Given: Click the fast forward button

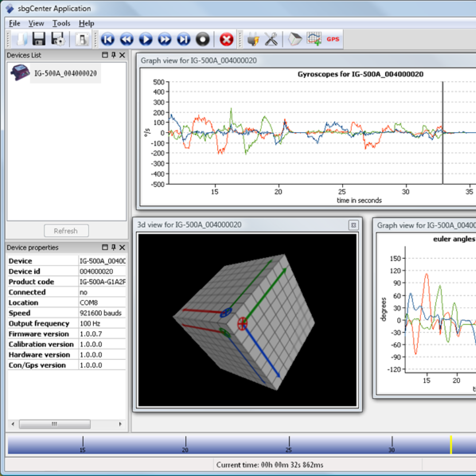Looking at the screenshot, I should click(x=164, y=39).
